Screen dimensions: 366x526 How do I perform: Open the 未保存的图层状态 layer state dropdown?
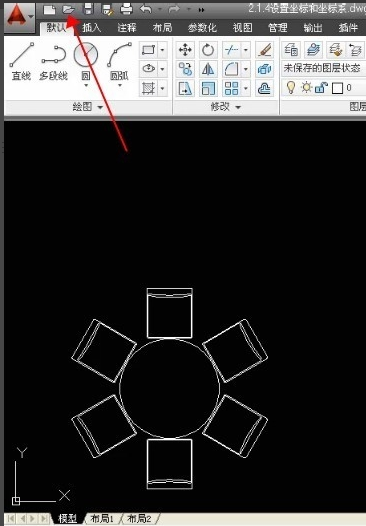(323, 68)
